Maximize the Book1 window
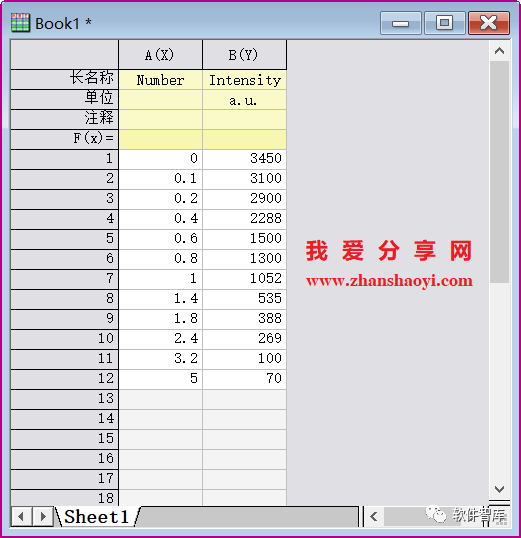This screenshot has width=521, height=538. click(444, 23)
